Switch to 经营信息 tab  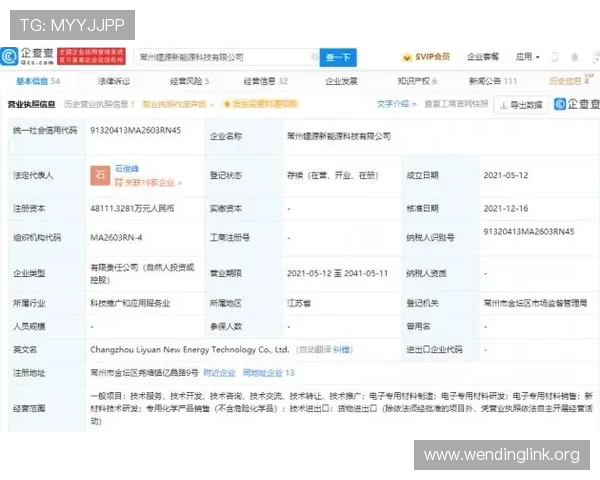click(265, 81)
